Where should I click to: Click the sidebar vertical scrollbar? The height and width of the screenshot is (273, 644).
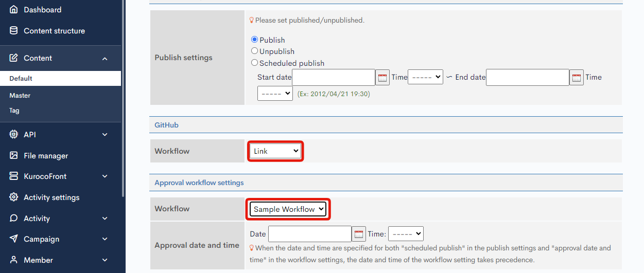123,98
